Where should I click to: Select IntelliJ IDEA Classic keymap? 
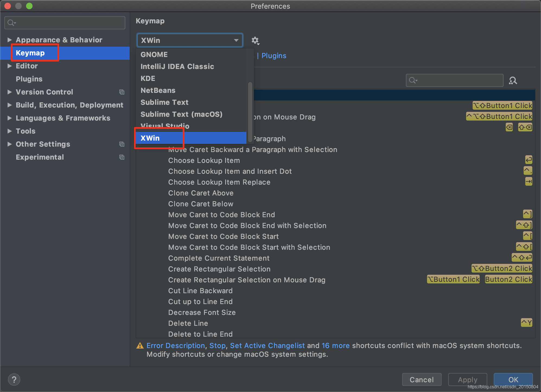[177, 66]
